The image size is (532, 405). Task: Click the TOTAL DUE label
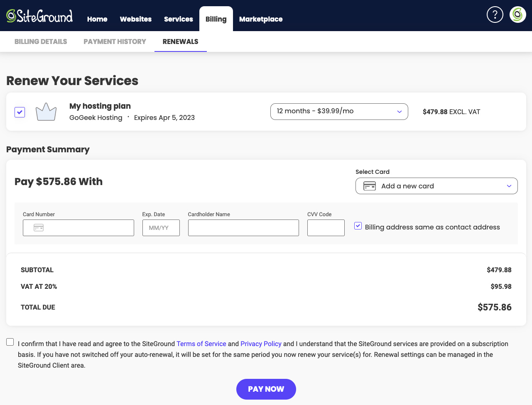point(38,307)
